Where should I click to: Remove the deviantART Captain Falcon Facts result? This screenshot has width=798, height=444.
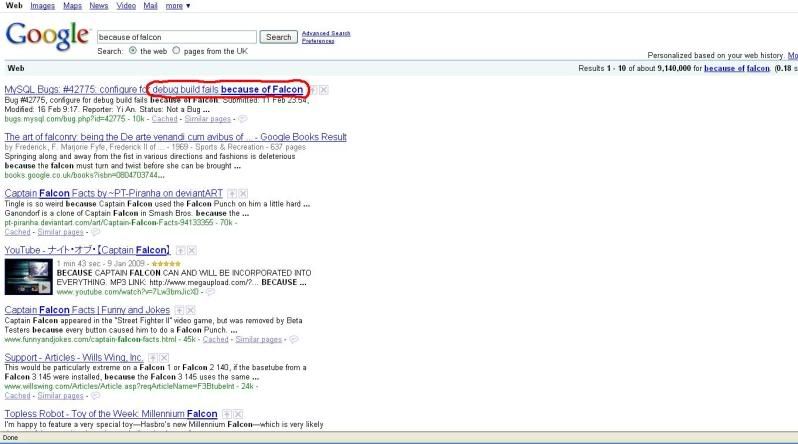[x=243, y=194]
